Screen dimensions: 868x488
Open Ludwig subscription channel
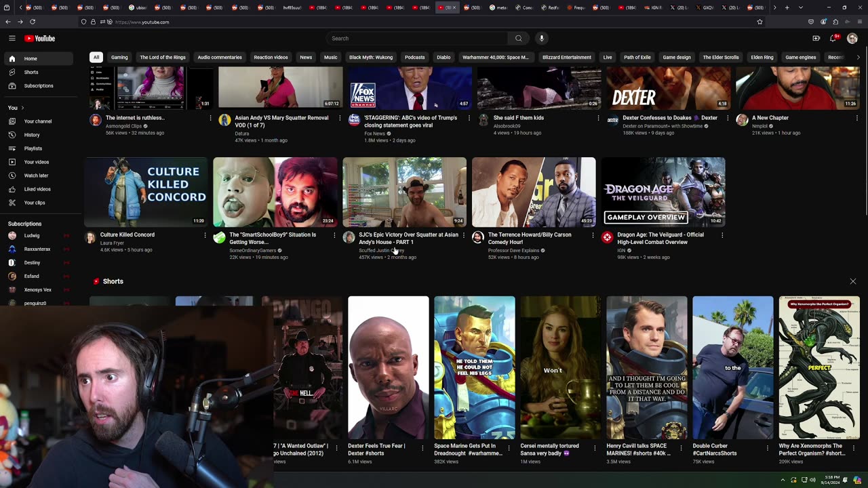coord(38,236)
